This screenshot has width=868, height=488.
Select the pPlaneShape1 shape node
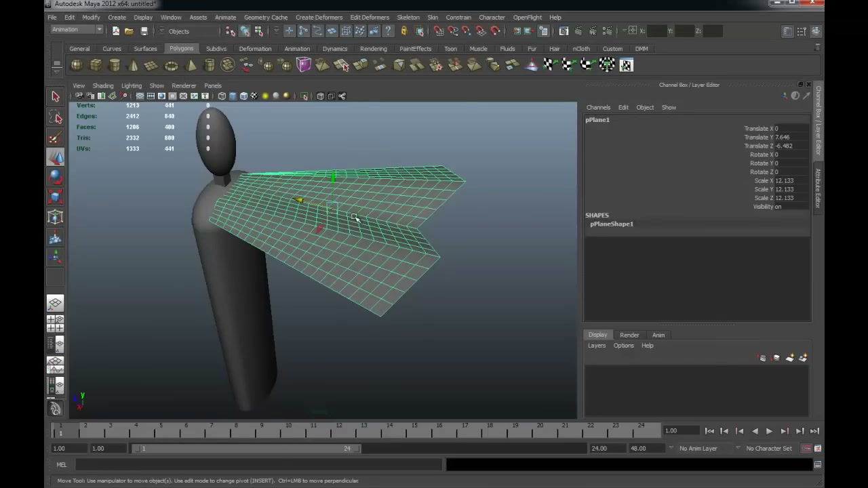point(612,224)
